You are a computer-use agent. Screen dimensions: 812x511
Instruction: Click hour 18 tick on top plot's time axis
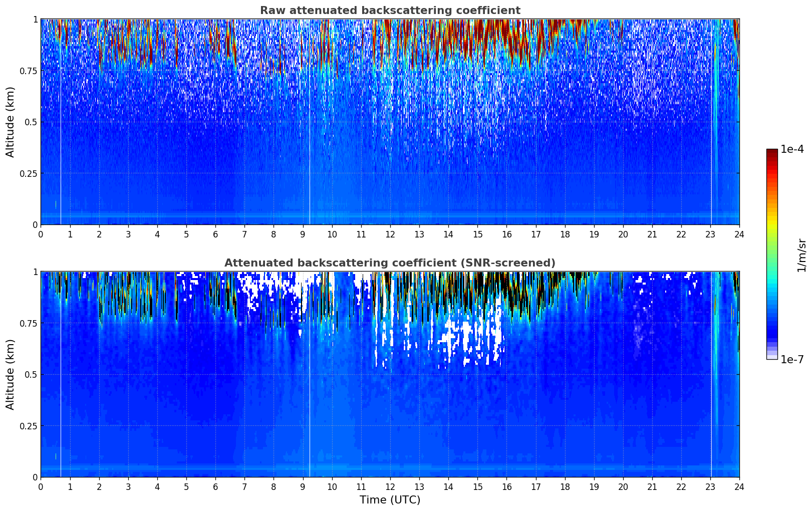565,234
